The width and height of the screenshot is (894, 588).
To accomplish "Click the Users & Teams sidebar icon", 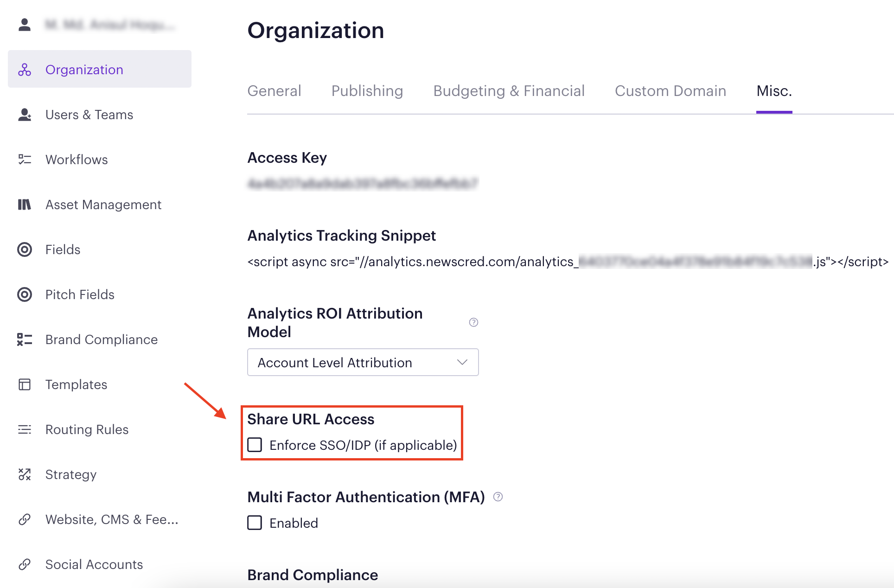I will click(x=24, y=115).
